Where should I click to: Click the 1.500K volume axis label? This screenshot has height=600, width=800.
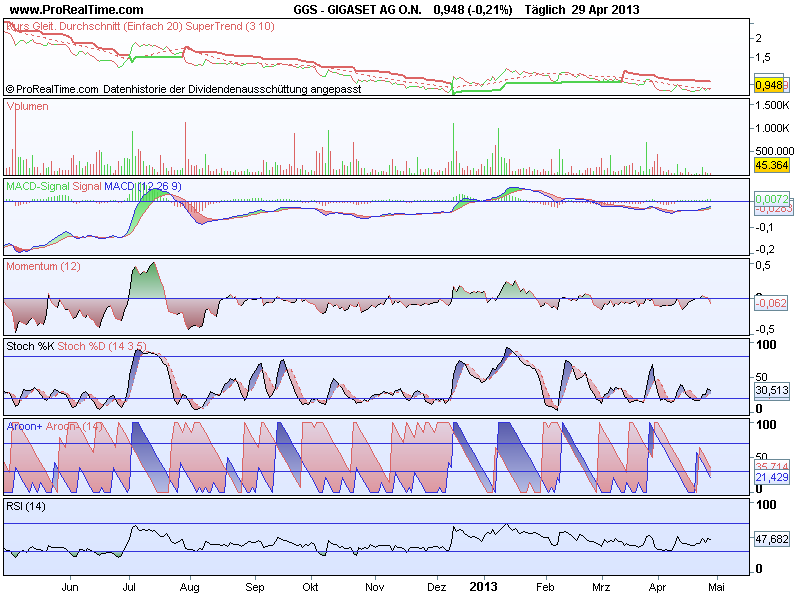pos(772,105)
